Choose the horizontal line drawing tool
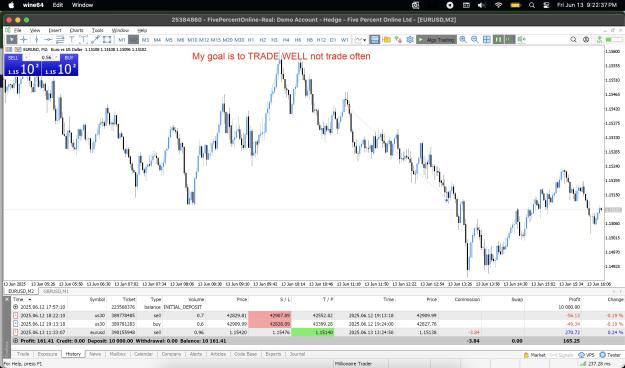 (48, 39)
